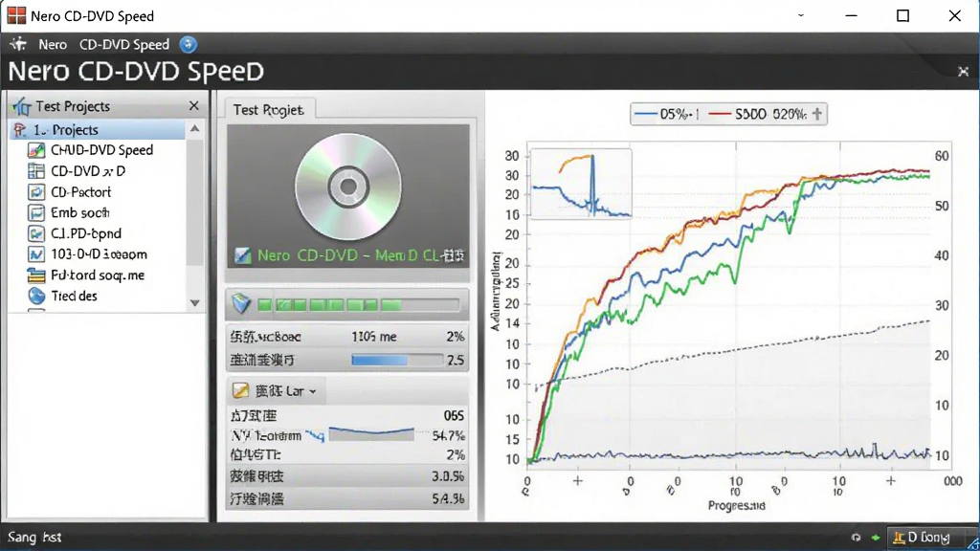The width and height of the screenshot is (980, 551).
Task: Click the tree scrollbar down arrow
Action: (x=195, y=303)
